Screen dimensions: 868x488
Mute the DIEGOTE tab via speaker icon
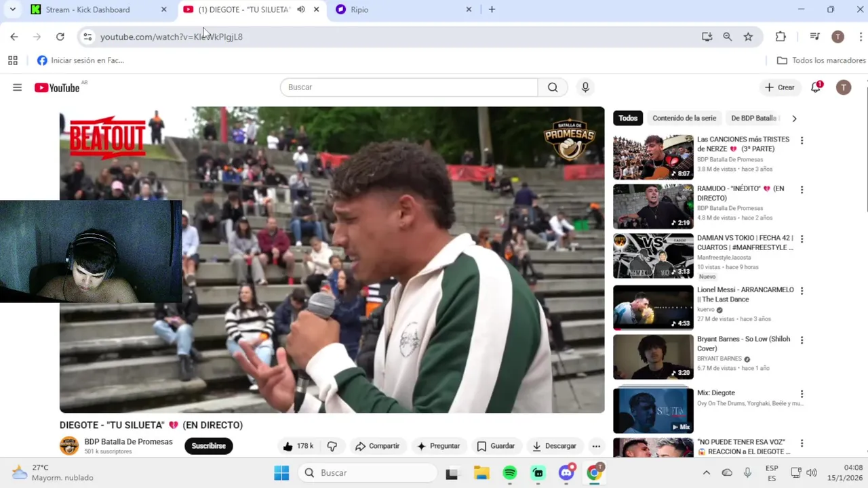(x=301, y=9)
